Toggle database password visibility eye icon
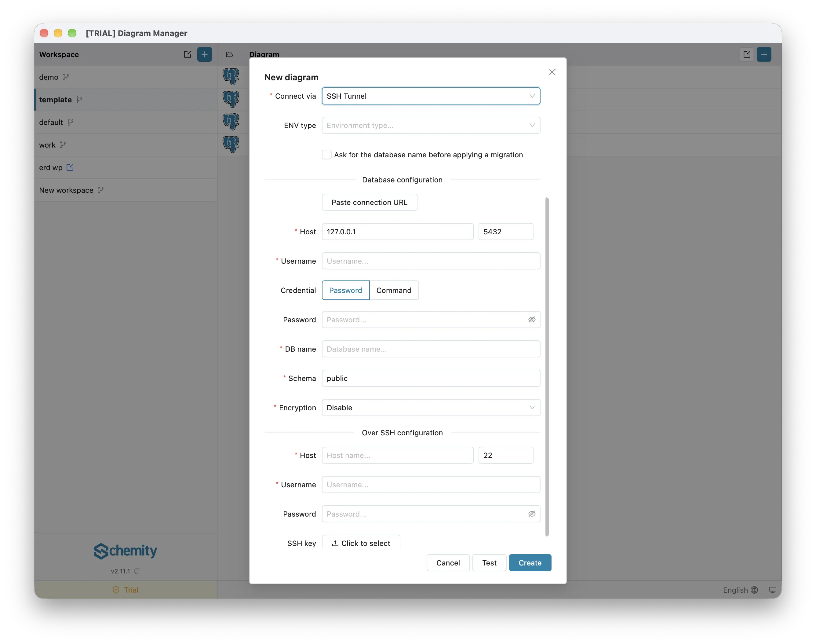This screenshot has height=644, width=816. coord(532,319)
